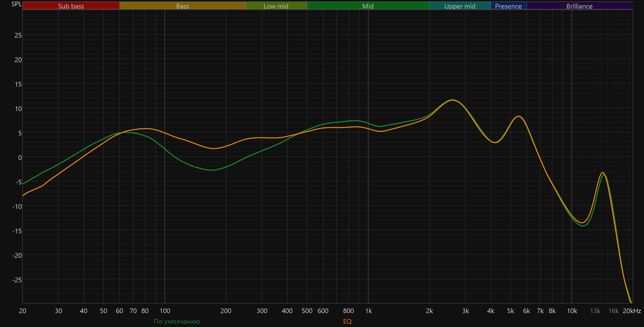Click the Low mid band header

pos(276,6)
